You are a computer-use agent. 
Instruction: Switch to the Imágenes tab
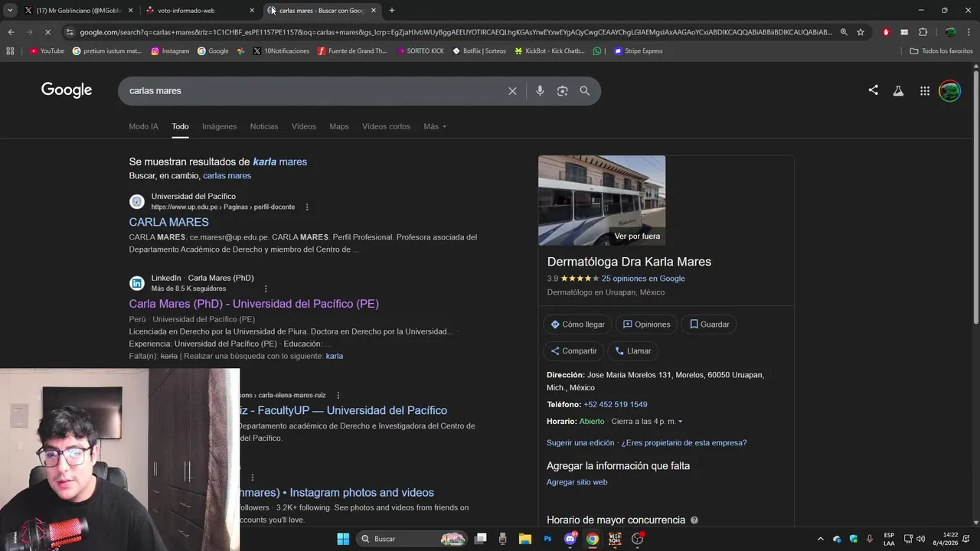click(x=219, y=126)
